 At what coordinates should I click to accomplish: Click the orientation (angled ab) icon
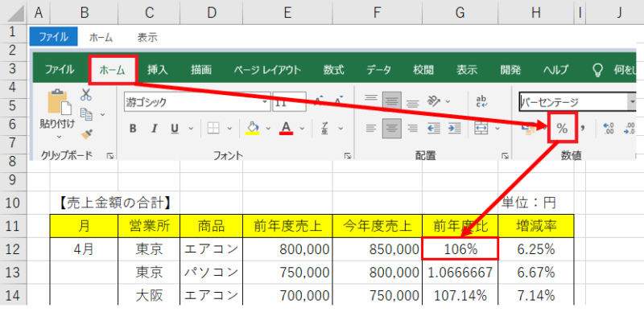(x=434, y=101)
